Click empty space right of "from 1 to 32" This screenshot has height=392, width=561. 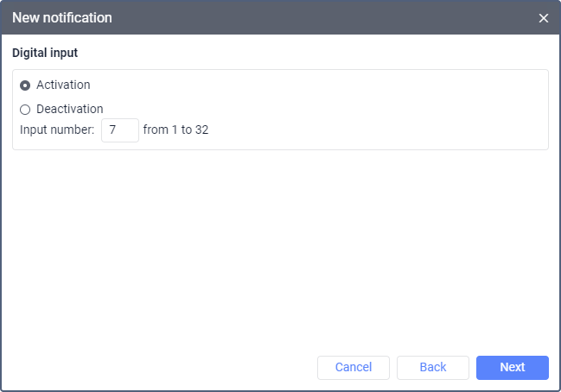coord(372,130)
